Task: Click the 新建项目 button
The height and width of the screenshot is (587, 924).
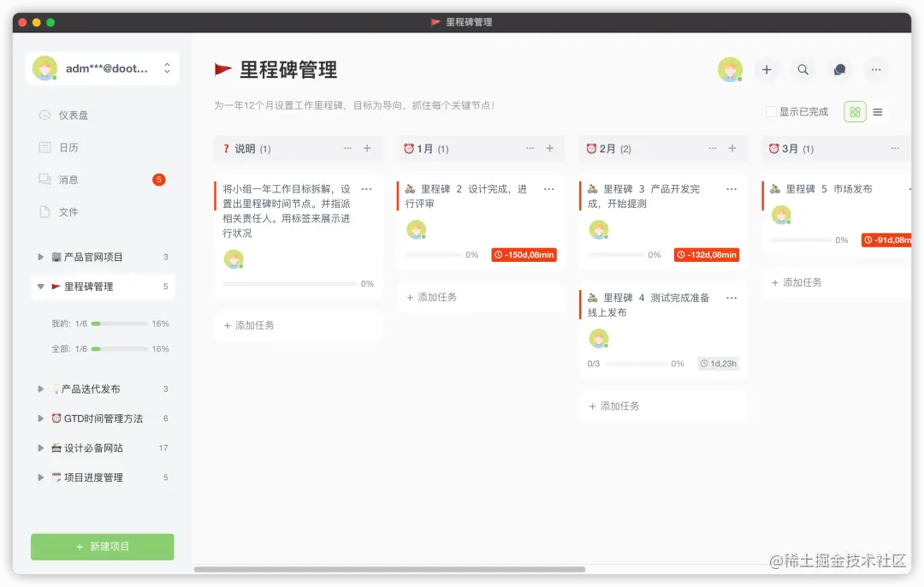Action: tap(103, 547)
